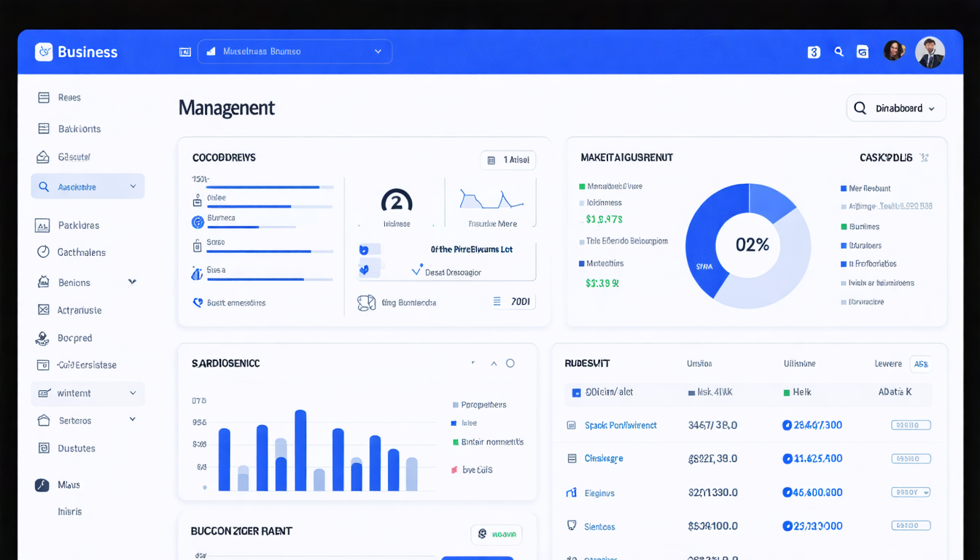980x560 pixels.
Task: Click the Packlores chart icon
Action: point(42,225)
